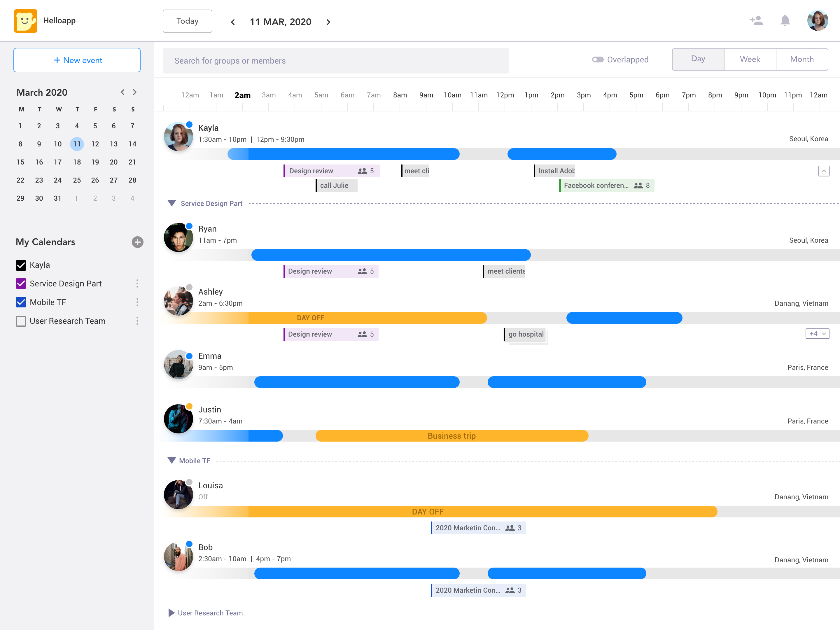Open User Research Team options dots
Viewport: 840px width, 630px height.
[x=137, y=321]
